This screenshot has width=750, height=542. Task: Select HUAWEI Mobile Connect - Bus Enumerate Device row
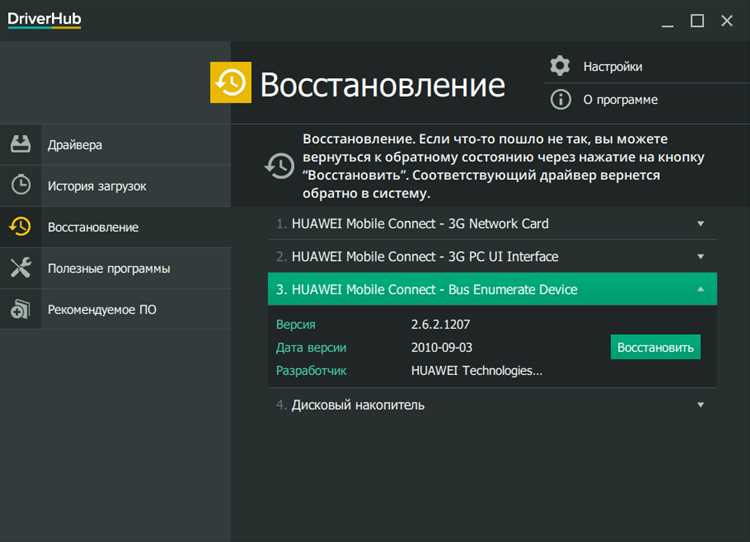[x=492, y=289]
